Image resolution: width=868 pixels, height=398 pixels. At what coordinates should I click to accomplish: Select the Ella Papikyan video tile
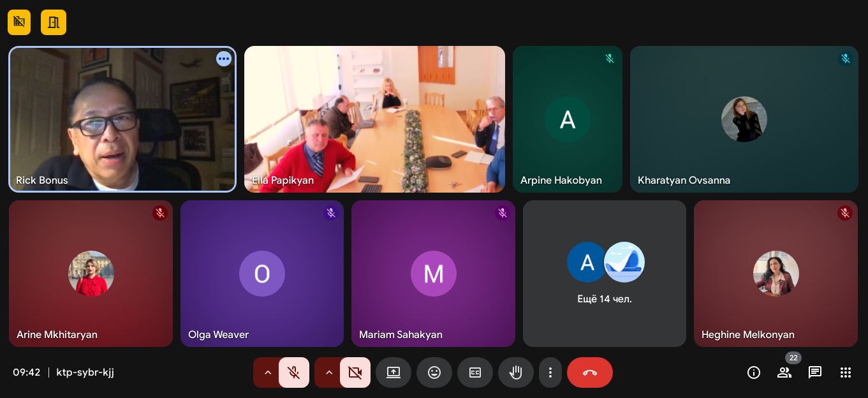[374, 119]
